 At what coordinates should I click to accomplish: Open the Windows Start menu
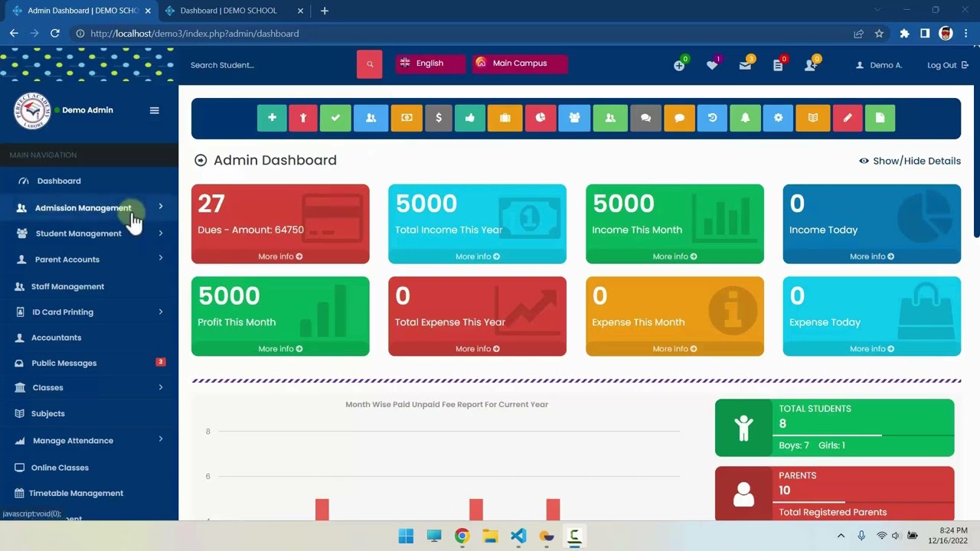(x=406, y=536)
